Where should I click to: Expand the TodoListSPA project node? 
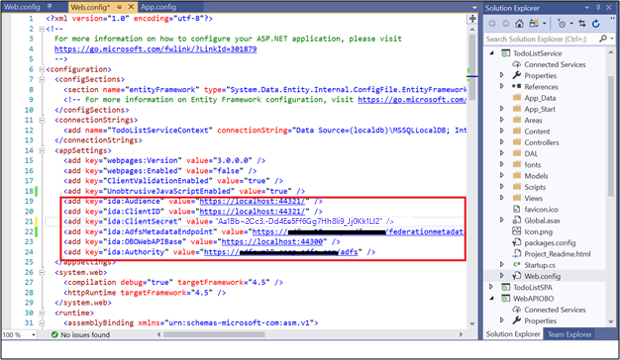point(491,287)
